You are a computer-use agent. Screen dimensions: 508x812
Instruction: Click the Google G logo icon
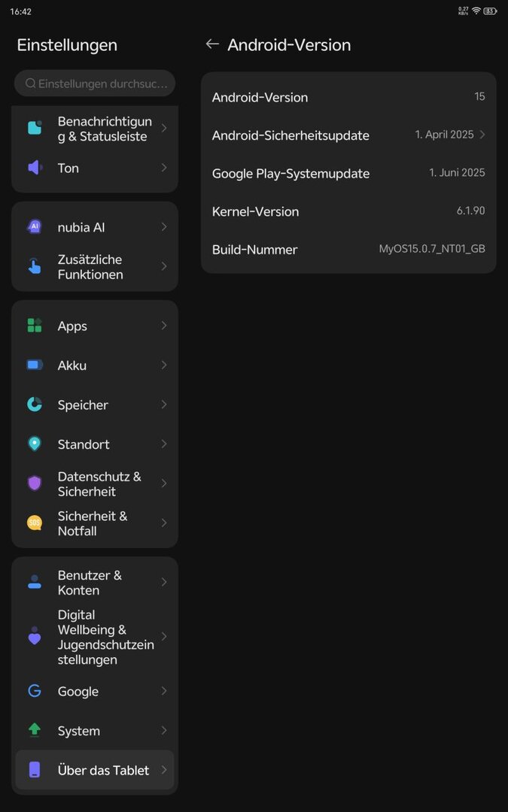click(x=35, y=691)
